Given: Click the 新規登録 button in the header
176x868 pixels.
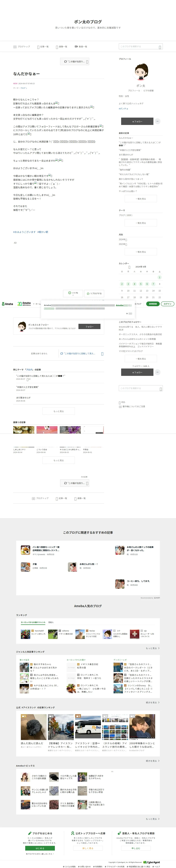Looking at the screenshot, I should 153,304.
